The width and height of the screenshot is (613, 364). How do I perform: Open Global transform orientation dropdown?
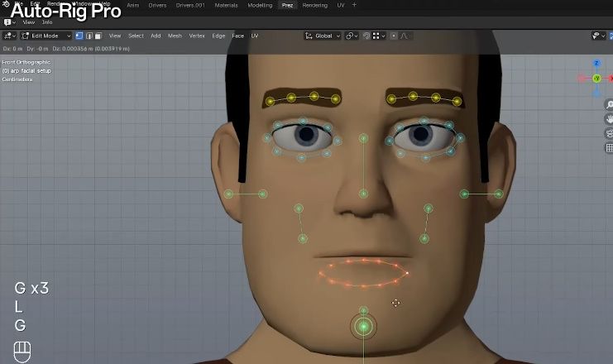point(322,36)
